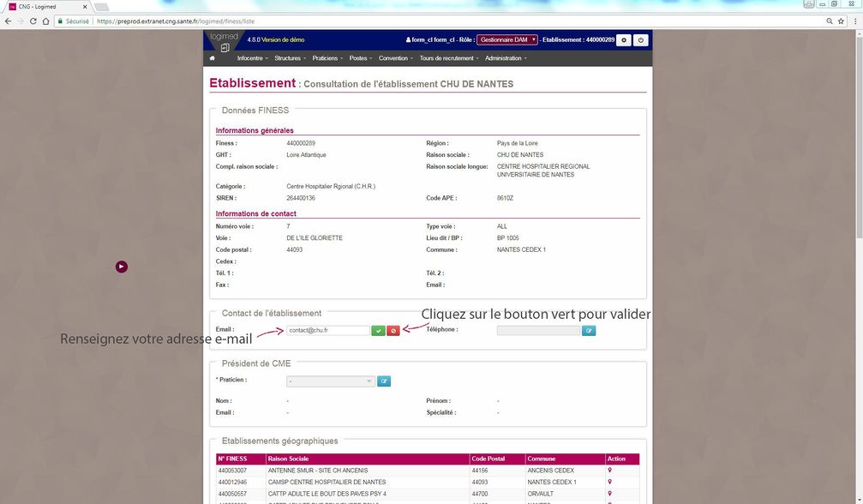Expand the Administration menu
Image resolution: width=863 pixels, height=504 pixels.
(x=506, y=58)
